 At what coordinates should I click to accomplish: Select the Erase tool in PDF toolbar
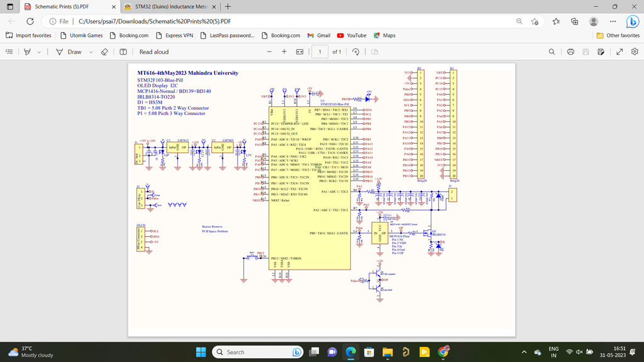pos(105,52)
